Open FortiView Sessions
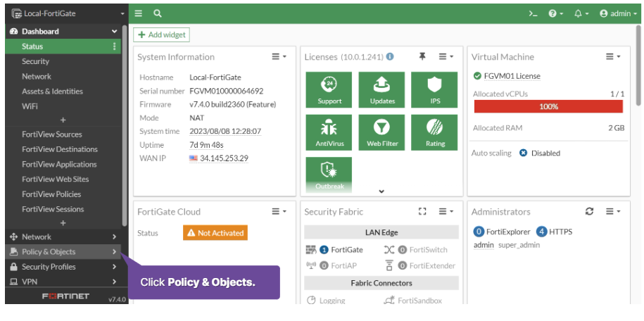644x321 pixels. (53, 209)
